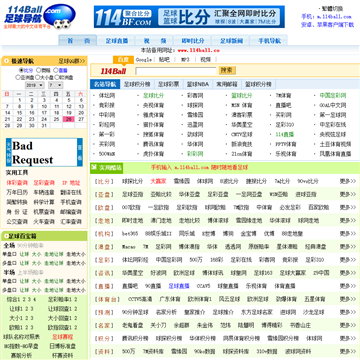Open 足球QQ群>> link in 极速导航 header
The image size is (360, 360).
point(72,61)
